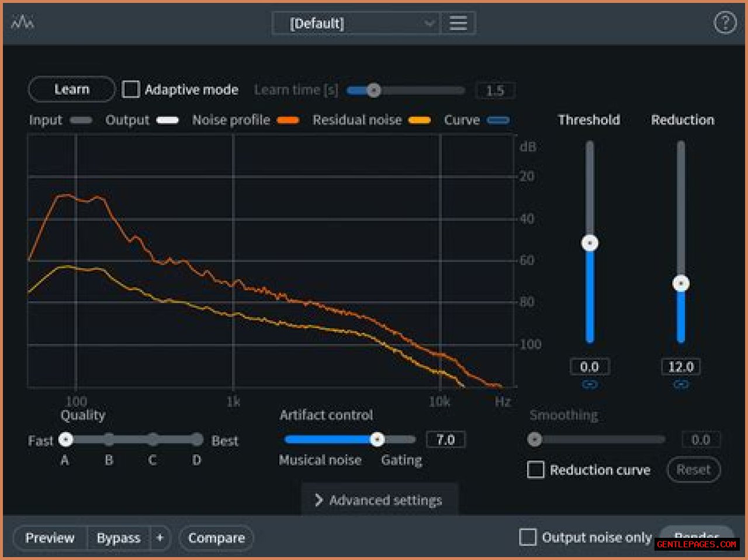Click the Bypass button
Viewport: 748px width, 560px height.
119,538
